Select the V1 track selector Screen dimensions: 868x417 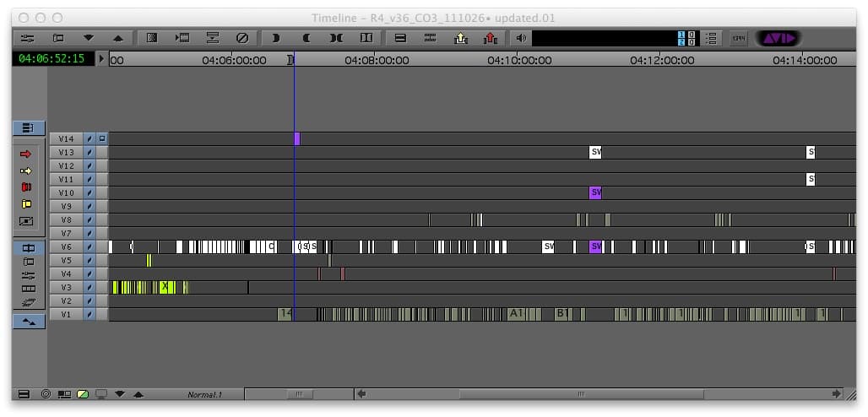[66, 314]
